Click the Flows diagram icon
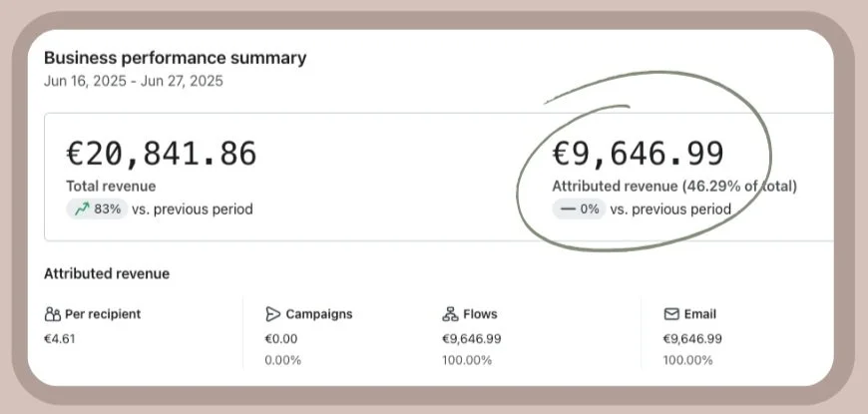Viewport: 868px width, 414px height. click(x=450, y=314)
